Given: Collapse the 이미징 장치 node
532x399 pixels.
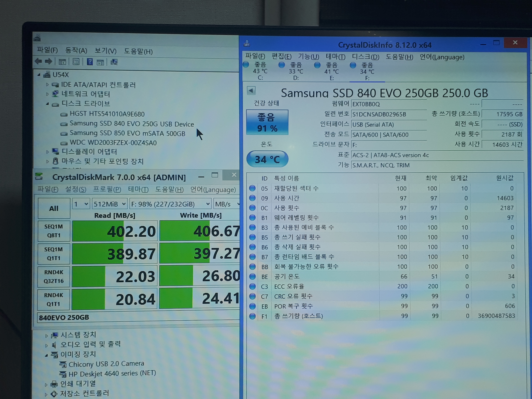Looking at the screenshot, I should (x=46, y=355).
